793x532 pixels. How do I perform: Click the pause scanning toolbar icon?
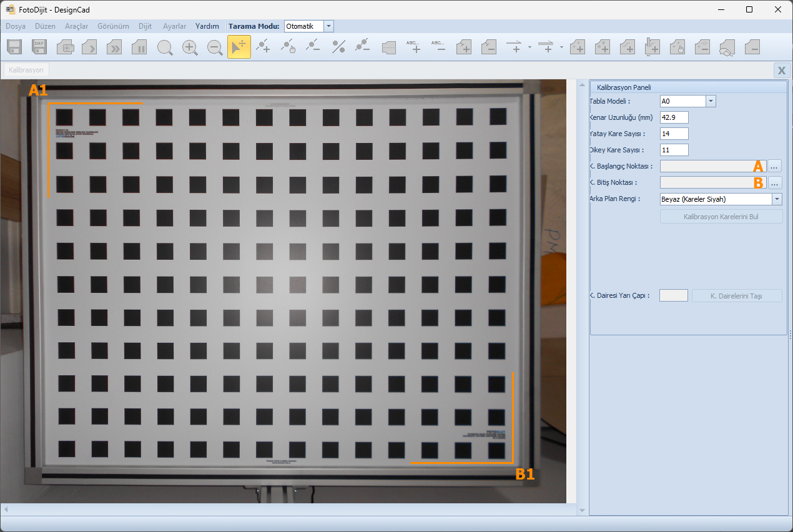tap(139, 47)
